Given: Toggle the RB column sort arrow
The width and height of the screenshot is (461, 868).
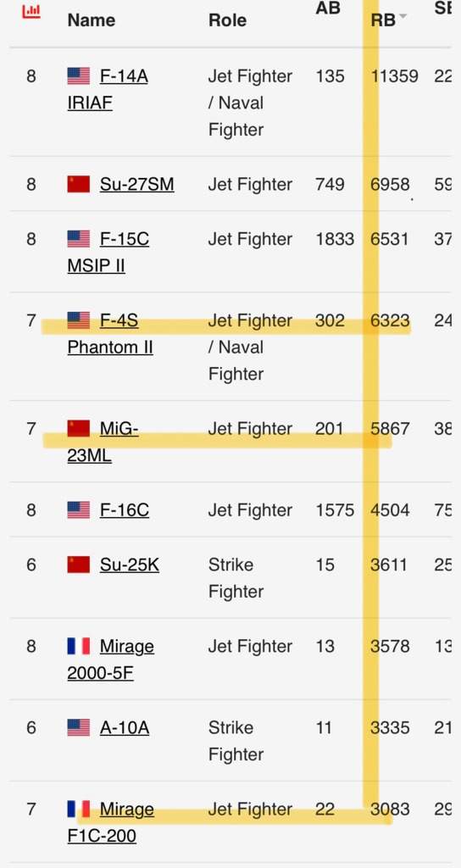Looking at the screenshot, I should [403, 17].
